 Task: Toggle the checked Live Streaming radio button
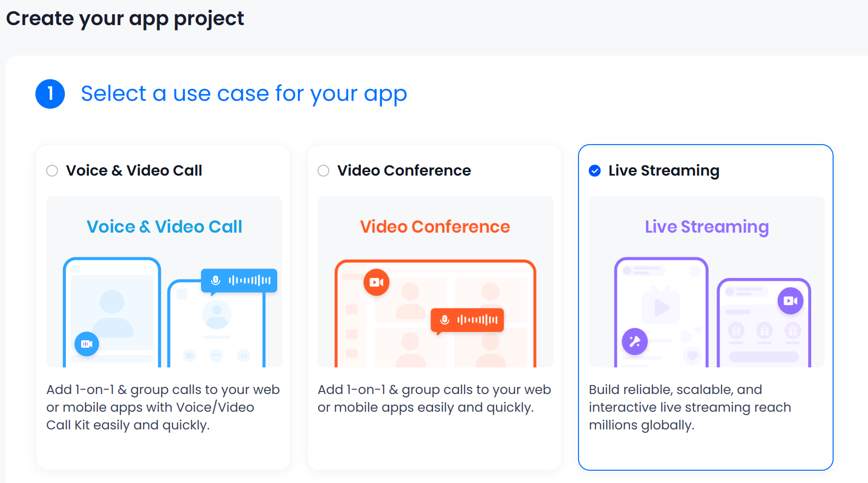pos(595,171)
